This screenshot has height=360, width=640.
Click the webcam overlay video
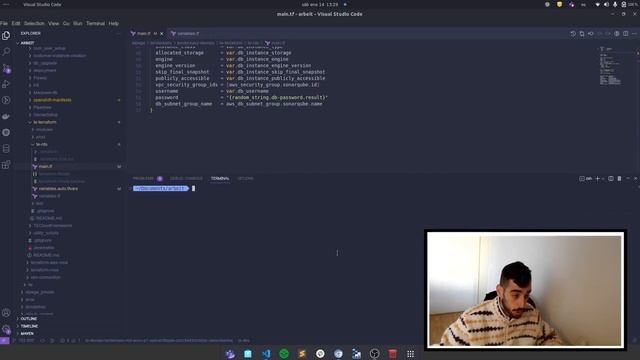coord(524,290)
